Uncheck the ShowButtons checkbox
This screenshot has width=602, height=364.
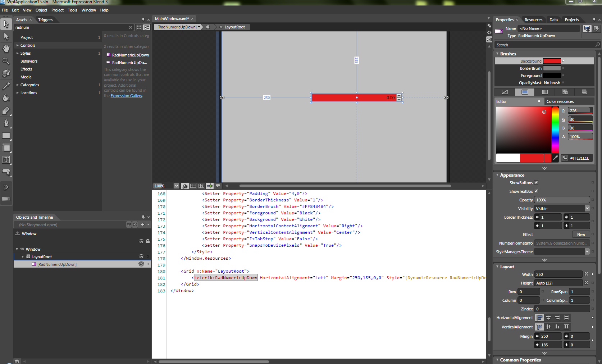point(536,183)
